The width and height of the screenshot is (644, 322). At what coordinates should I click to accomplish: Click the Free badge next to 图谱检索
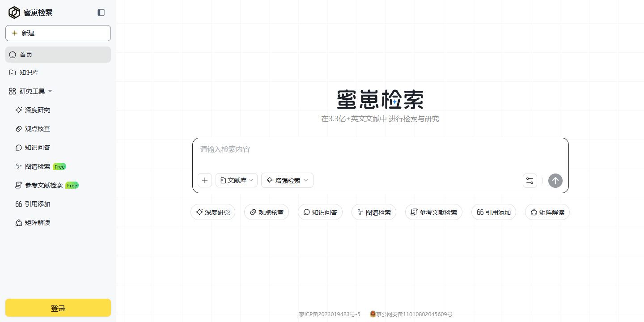59,166
